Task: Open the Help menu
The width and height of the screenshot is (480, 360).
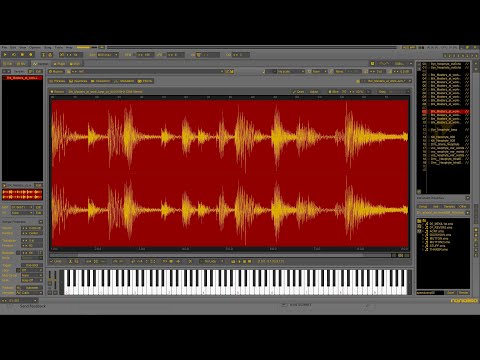Action: click(x=69, y=48)
